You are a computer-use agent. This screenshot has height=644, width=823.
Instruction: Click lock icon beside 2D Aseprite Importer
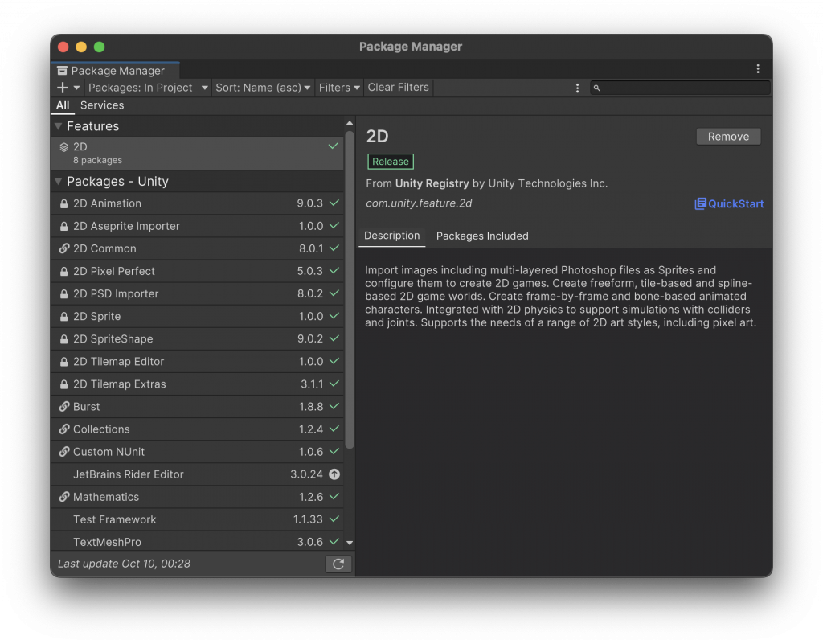click(x=64, y=226)
